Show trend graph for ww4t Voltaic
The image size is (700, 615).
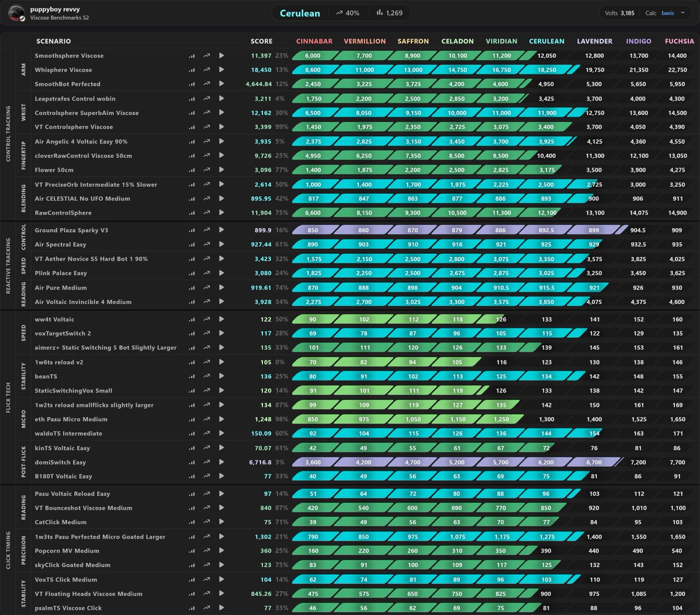pyautogui.click(x=206, y=320)
